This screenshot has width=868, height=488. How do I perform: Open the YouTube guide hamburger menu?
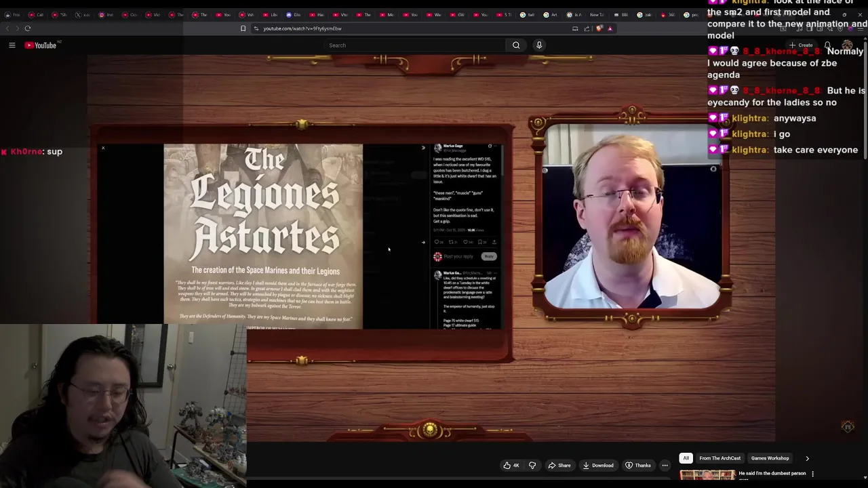(12, 45)
